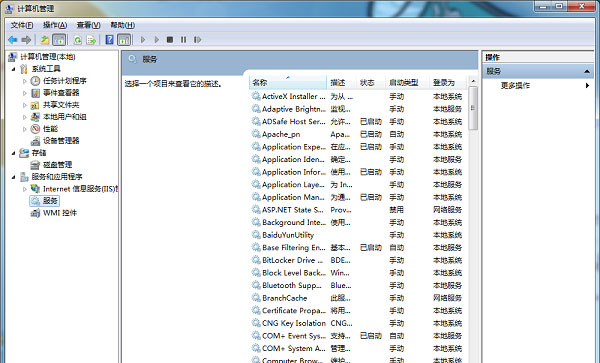Viewport: 600px width, 363px height.
Task: Click the Start service play button
Action: [143, 40]
